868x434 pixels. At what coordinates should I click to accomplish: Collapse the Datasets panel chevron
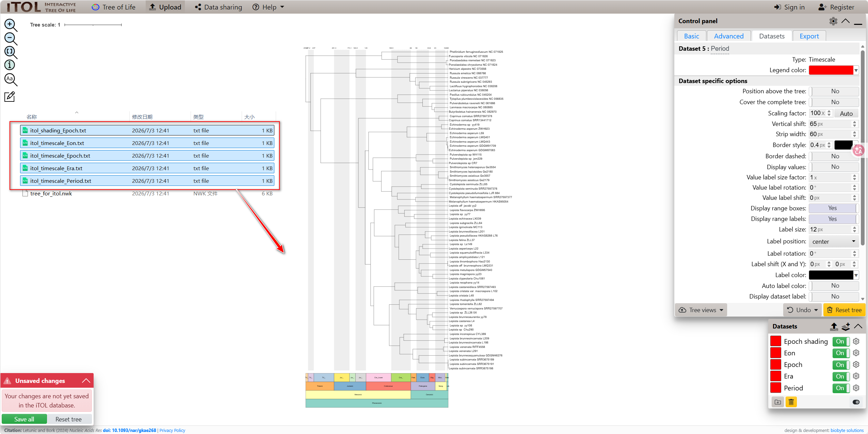(858, 326)
